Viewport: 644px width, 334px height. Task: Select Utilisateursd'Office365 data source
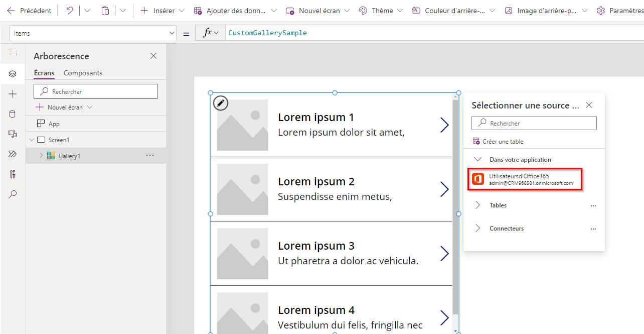(x=525, y=179)
